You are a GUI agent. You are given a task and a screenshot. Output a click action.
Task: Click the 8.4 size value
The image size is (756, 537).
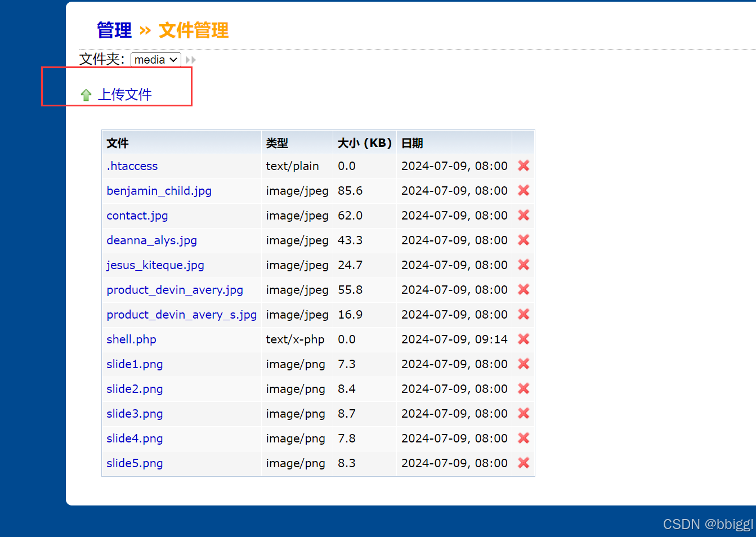click(x=347, y=389)
